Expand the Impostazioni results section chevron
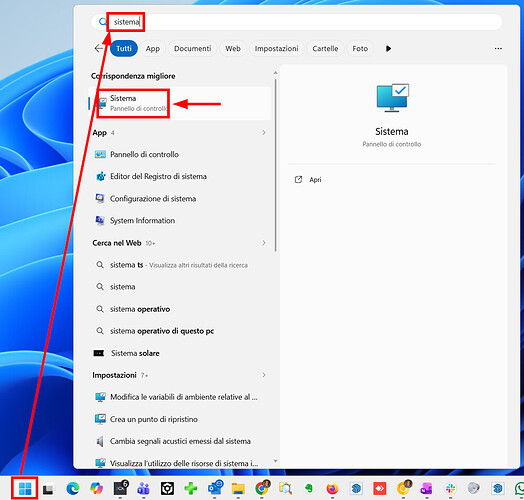 coord(264,375)
